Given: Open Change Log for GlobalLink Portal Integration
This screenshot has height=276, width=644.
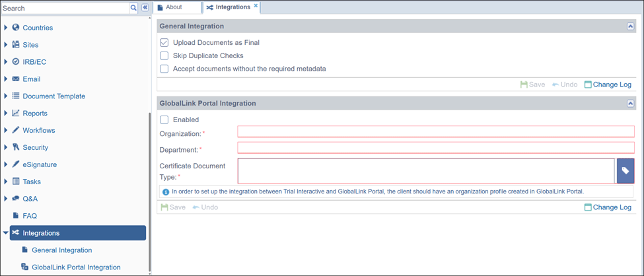Looking at the screenshot, I should click(608, 207).
